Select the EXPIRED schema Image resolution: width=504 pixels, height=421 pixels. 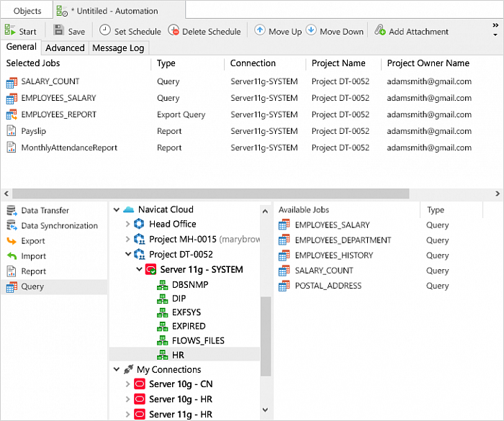tap(189, 326)
